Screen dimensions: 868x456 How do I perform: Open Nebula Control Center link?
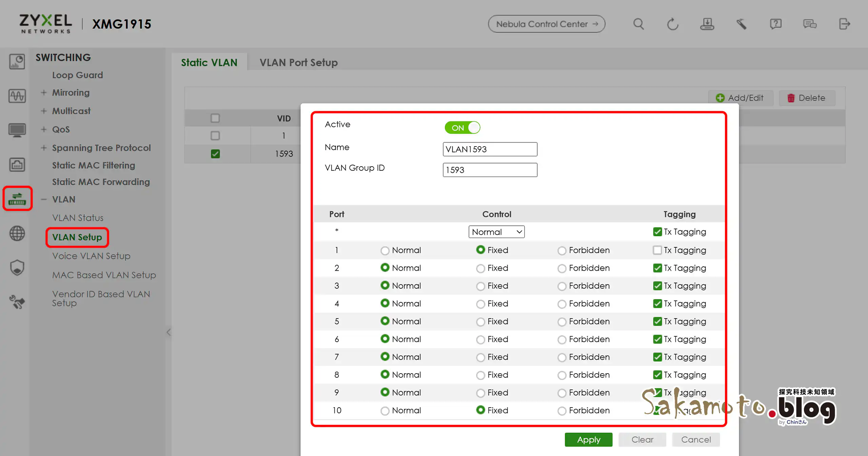(x=546, y=24)
